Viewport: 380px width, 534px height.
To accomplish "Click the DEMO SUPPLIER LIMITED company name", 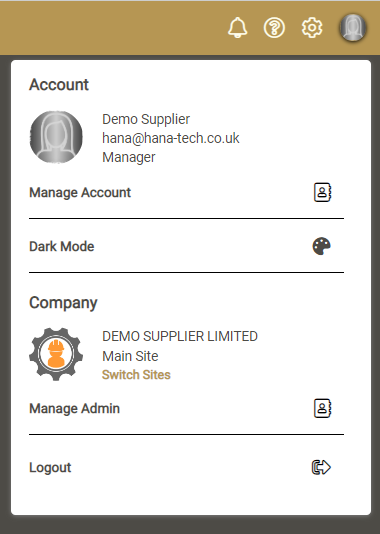I will [180, 336].
